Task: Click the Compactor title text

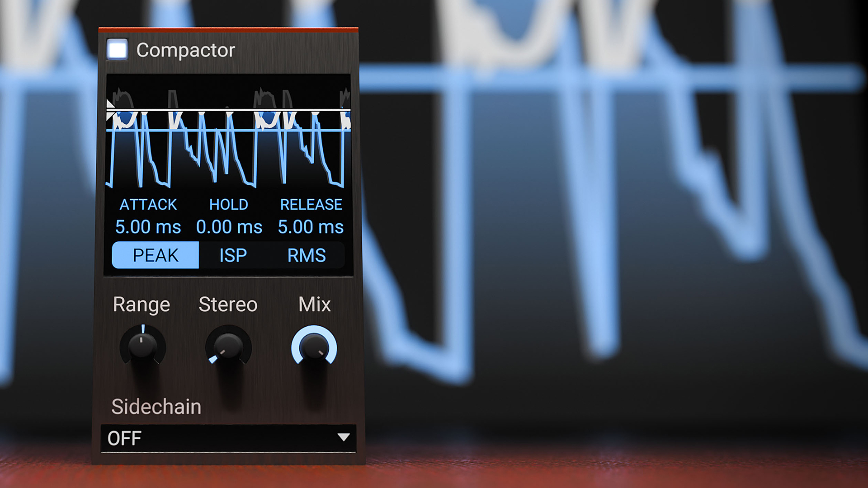Action: (185, 50)
